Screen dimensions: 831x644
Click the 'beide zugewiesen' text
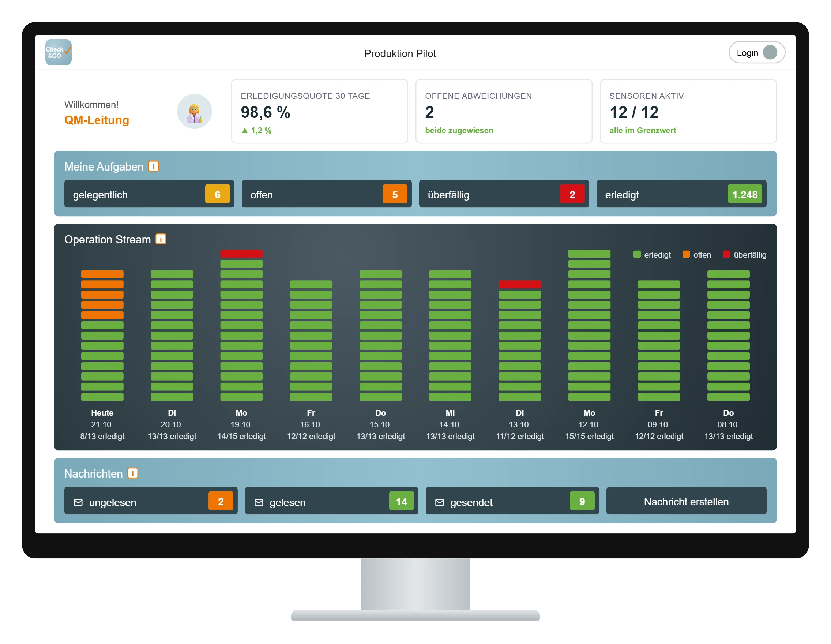(459, 131)
